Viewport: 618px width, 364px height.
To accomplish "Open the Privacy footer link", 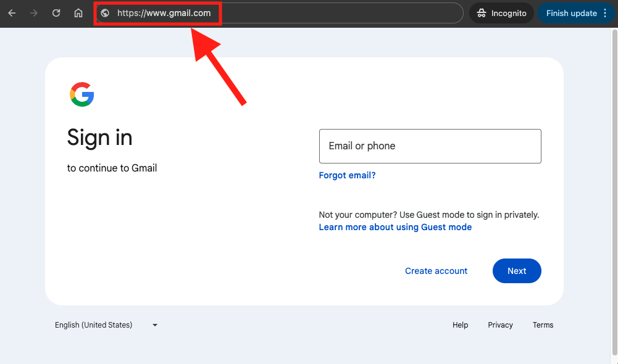I will coord(500,325).
